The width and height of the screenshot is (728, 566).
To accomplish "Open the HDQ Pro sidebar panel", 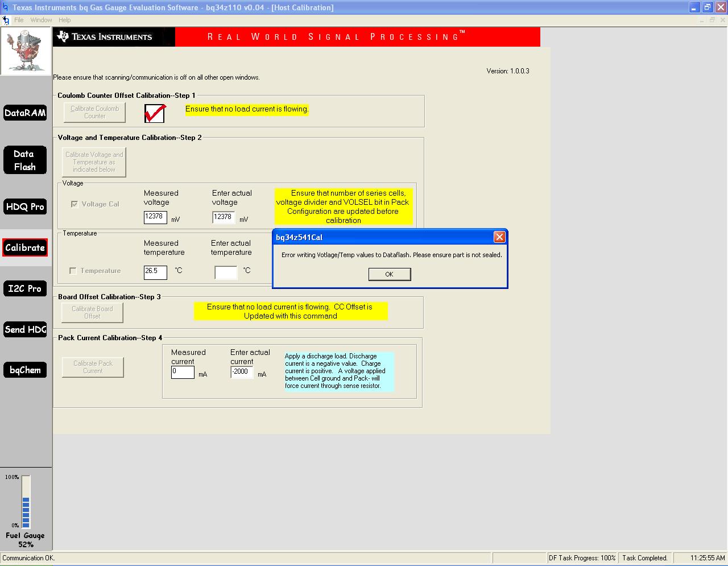I will [25, 206].
